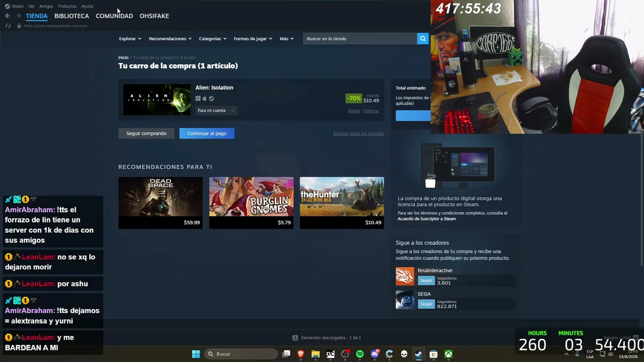Viewport: 644px width, 362px height.
Task: Expand the Explorar dropdown
Action: click(130, 39)
